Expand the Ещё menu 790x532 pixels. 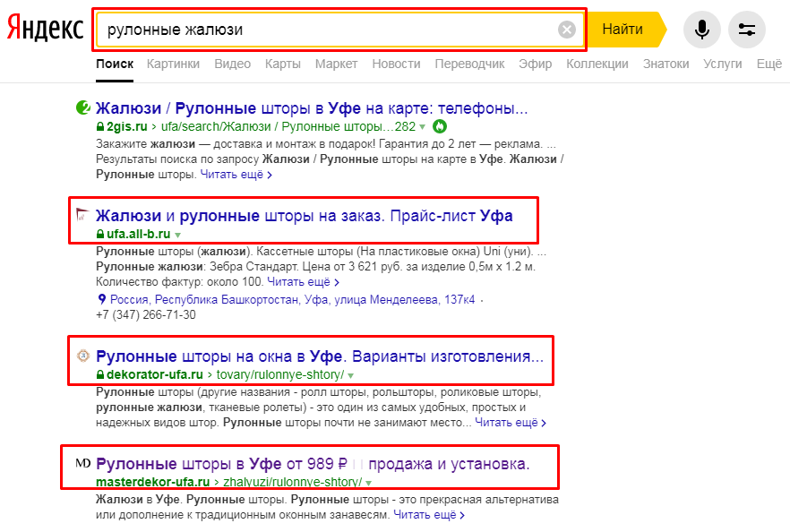pos(769,64)
